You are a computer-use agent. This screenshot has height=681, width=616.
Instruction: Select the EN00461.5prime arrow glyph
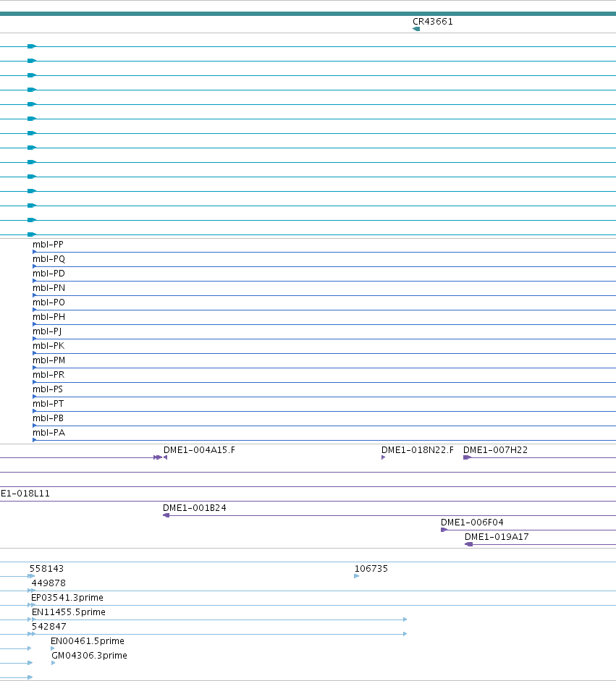[x=53, y=648]
